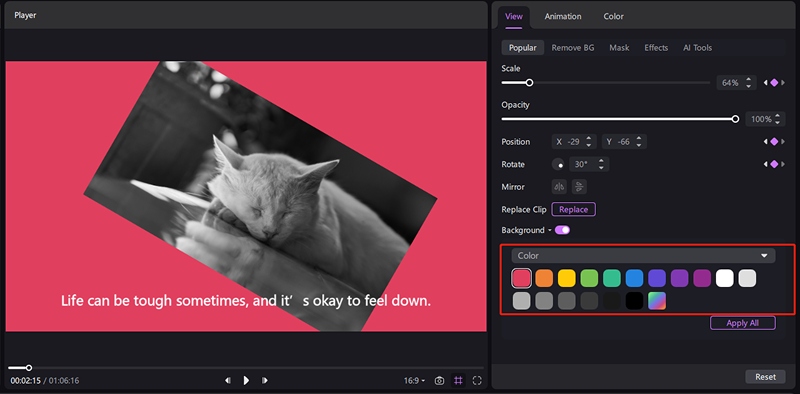Click the Opacity slider handle
Viewport: 800px width, 394px height.
point(735,119)
